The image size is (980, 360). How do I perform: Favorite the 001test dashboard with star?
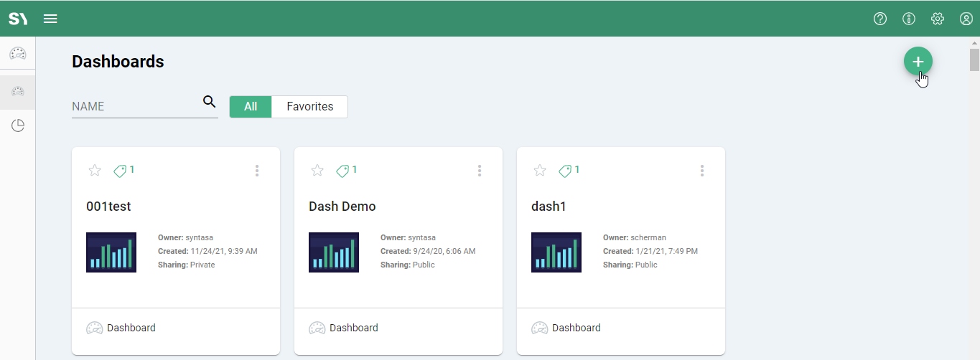tap(95, 171)
